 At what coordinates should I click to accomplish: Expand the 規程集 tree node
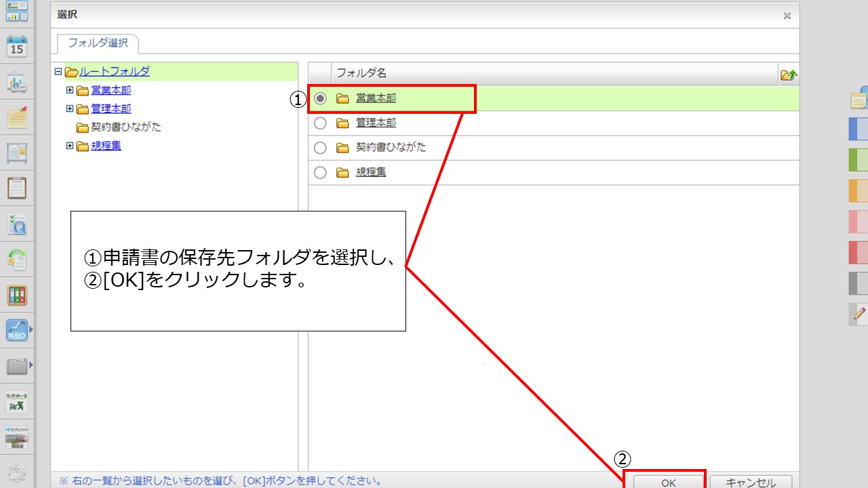click(70, 145)
